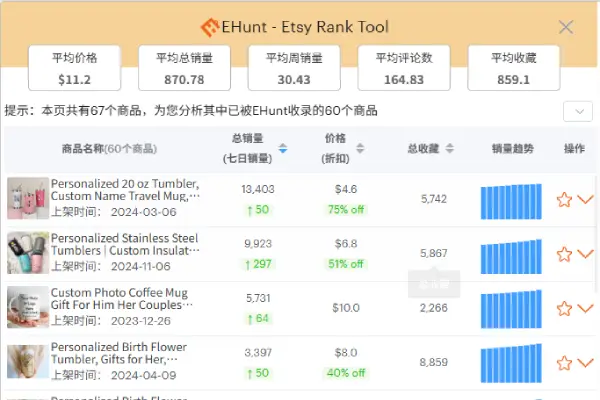The width and height of the screenshot is (600, 400).
Task: Open Personalized 20 oz Tumbler thumbnail
Action: pos(28,198)
